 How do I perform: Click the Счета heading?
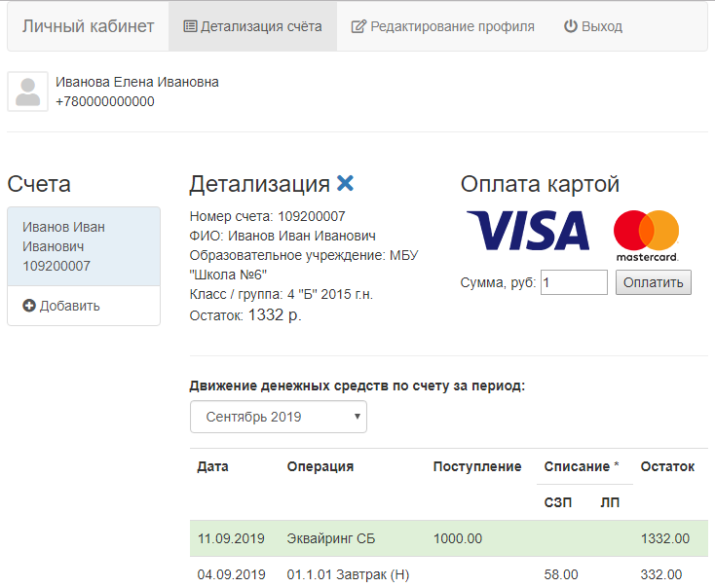click(x=39, y=184)
